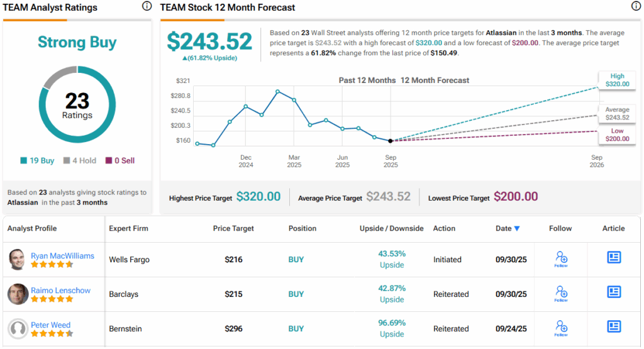The width and height of the screenshot is (644, 349).
Task: Follow analyst Peter Weed
Action: (x=561, y=328)
